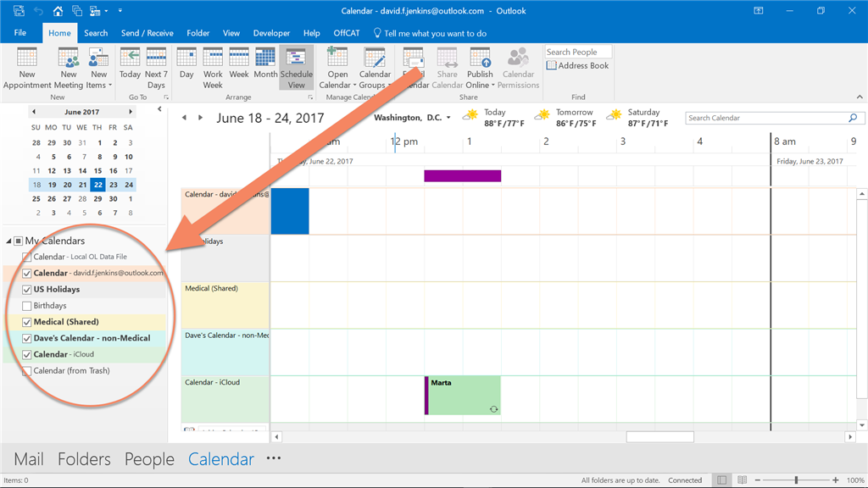868x488 pixels.
Task: Switch to Month view
Action: pos(265,64)
